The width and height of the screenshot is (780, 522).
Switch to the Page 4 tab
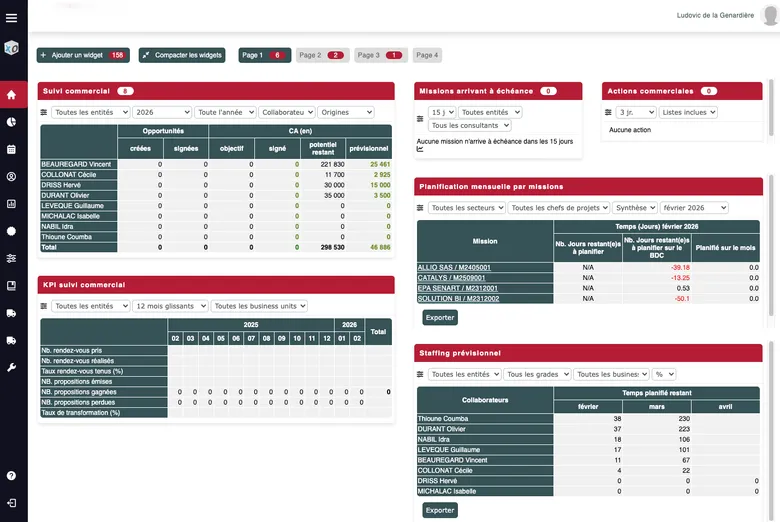pyautogui.click(x=426, y=55)
